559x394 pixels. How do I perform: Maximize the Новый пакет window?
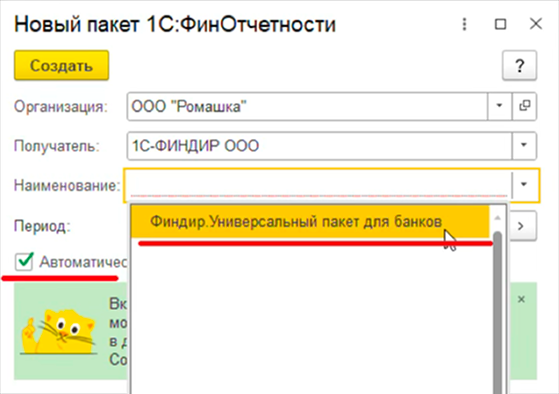(x=501, y=24)
